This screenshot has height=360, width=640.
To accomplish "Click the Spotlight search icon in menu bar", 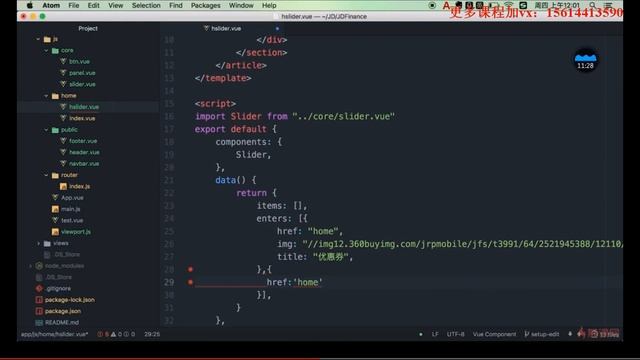I will coord(592,5).
